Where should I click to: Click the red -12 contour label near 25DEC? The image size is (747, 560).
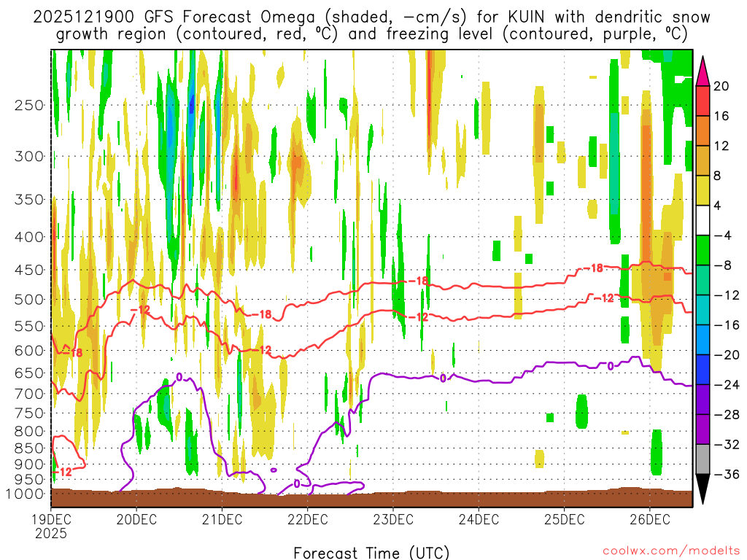point(603,298)
